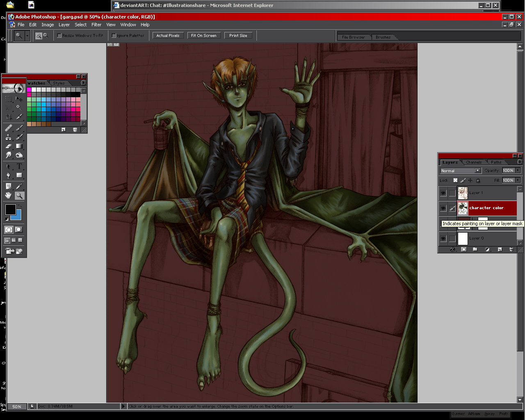Select the Gradient tool
525x420 pixels.
[19, 146]
